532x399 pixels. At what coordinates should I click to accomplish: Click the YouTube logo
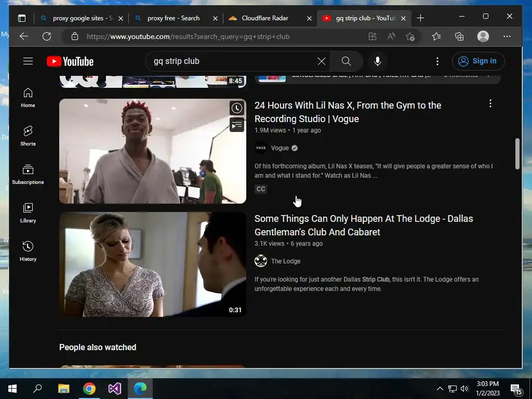70,61
